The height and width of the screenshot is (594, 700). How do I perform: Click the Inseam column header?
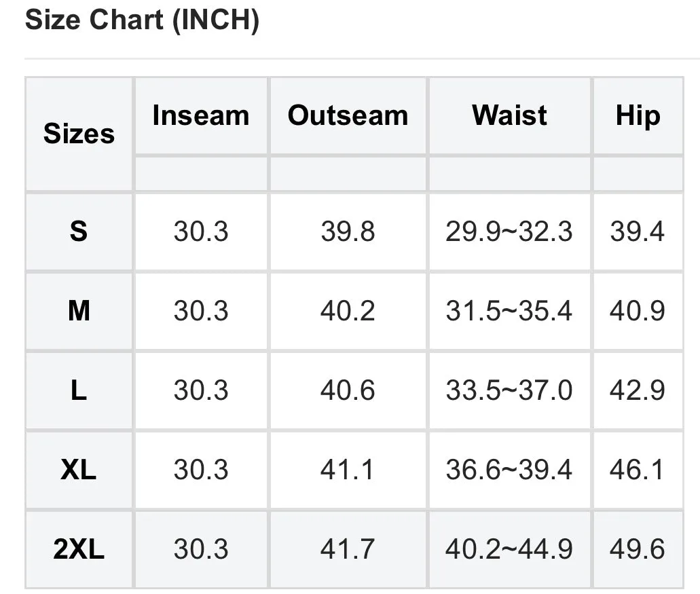click(x=201, y=115)
